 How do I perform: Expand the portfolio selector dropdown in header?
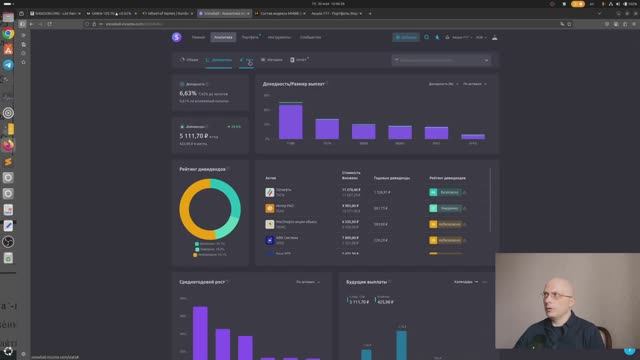(x=459, y=37)
